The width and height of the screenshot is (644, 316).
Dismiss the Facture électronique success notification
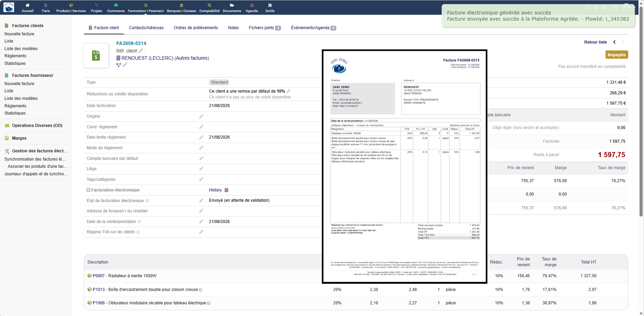tap(538, 16)
